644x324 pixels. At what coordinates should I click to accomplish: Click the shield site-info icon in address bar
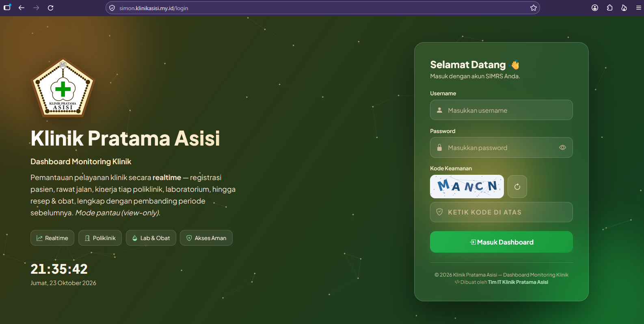coord(112,8)
